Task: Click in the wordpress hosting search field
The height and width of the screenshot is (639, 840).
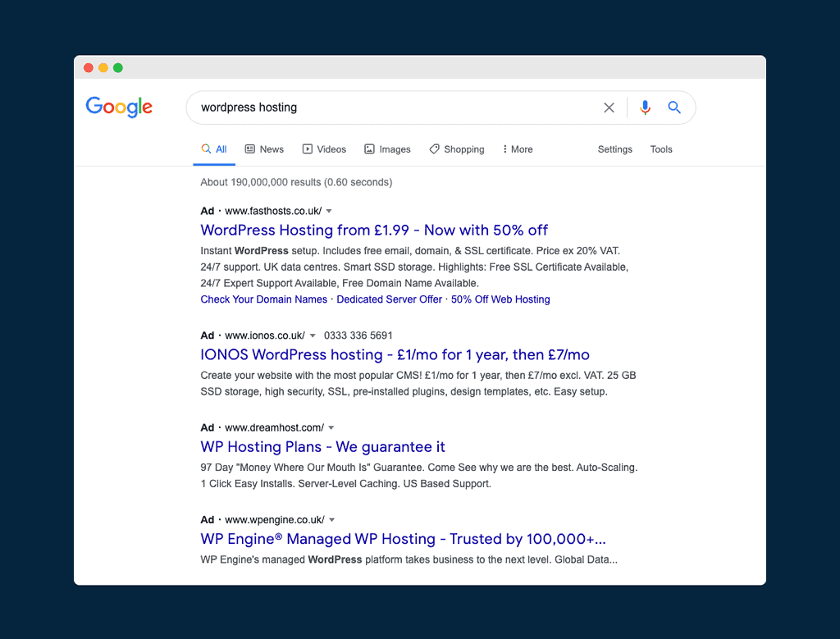Action: point(394,107)
